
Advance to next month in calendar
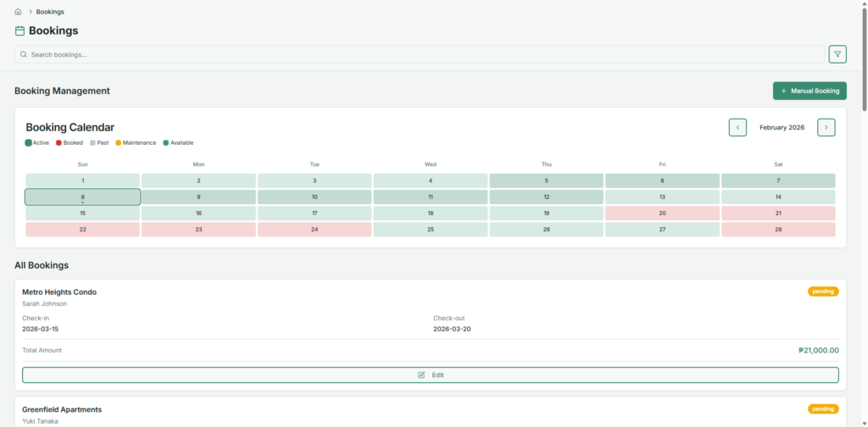coord(826,127)
